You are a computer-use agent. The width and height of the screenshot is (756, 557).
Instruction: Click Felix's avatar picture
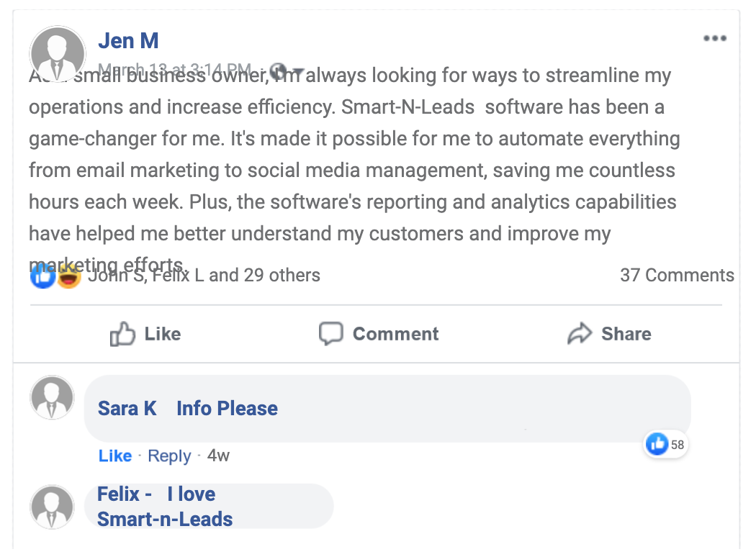click(52, 507)
